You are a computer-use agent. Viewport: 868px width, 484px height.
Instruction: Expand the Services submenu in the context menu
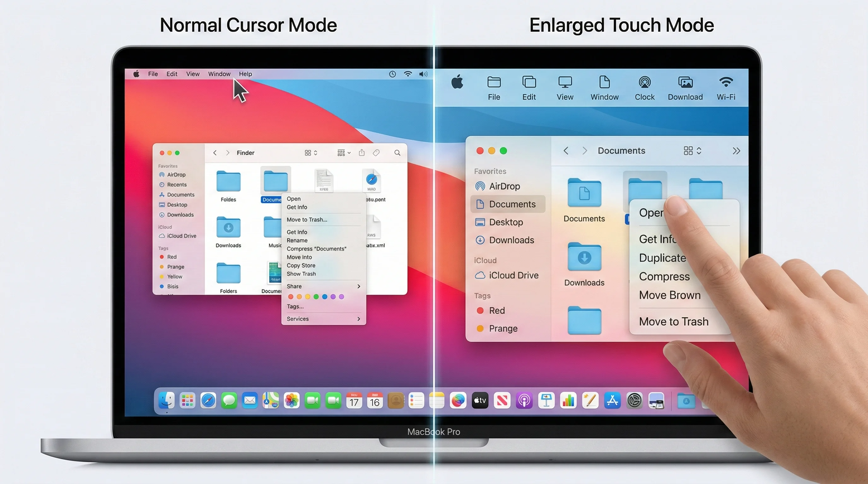coord(324,319)
